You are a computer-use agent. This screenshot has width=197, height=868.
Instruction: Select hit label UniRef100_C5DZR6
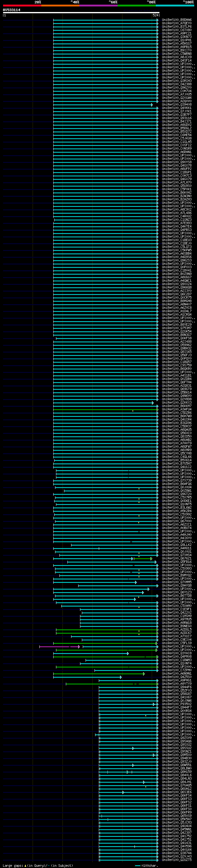(x=177, y=413)
